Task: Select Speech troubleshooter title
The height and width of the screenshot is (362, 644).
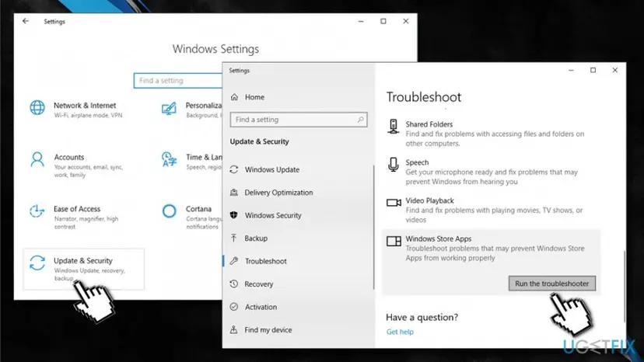Action: click(x=417, y=162)
